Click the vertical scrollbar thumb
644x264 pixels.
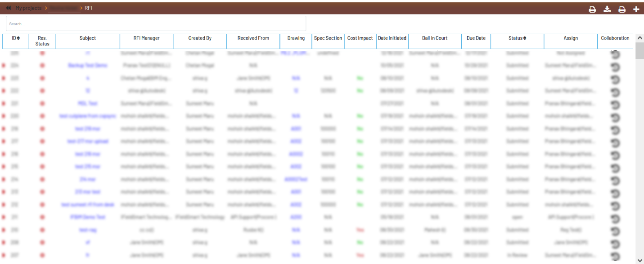pos(639,50)
